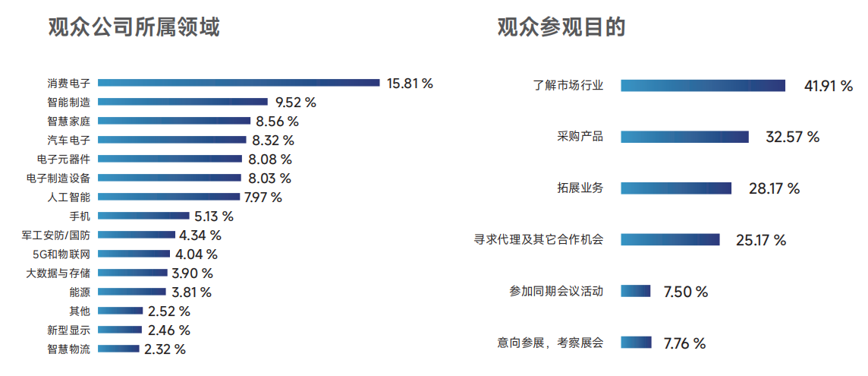Click the 了解市场行业 41.91% bar
Screen dimensions: 868x376
pyautogui.click(x=703, y=85)
